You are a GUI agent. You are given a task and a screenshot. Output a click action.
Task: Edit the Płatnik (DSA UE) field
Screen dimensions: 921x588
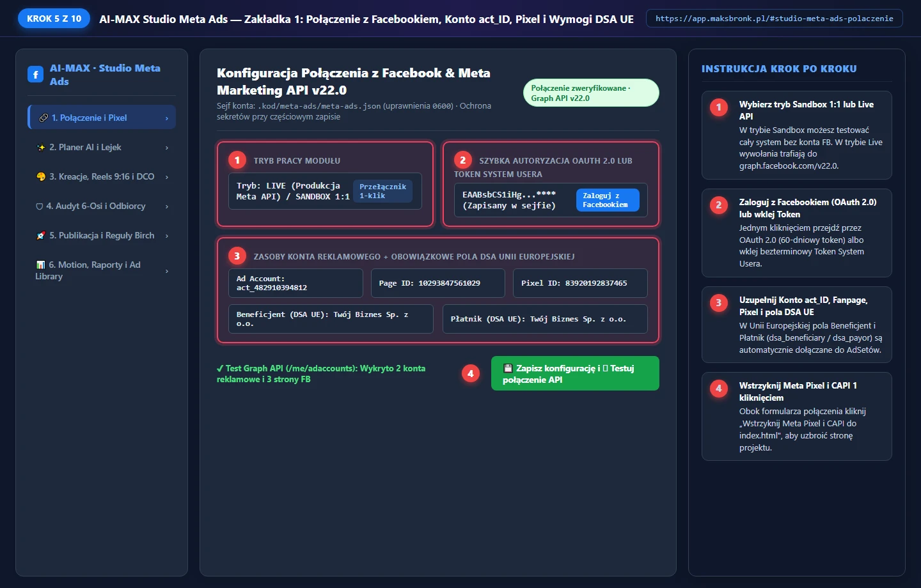pyautogui.click(x=545, y=319)
